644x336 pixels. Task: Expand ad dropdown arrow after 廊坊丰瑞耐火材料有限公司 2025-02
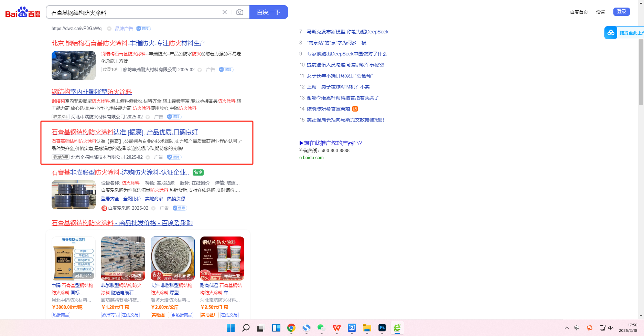click(200, 70)
